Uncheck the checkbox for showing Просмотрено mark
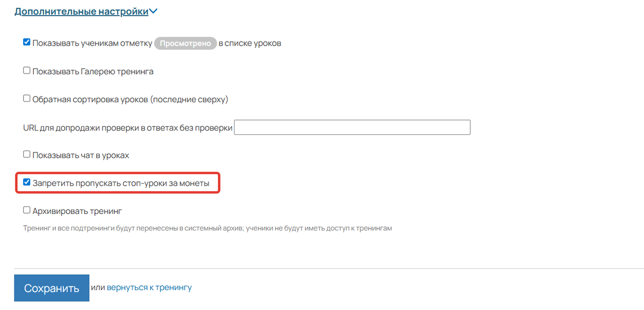This screenshot has height=310, width=644. pyautogui.click(x=27, y=42)
